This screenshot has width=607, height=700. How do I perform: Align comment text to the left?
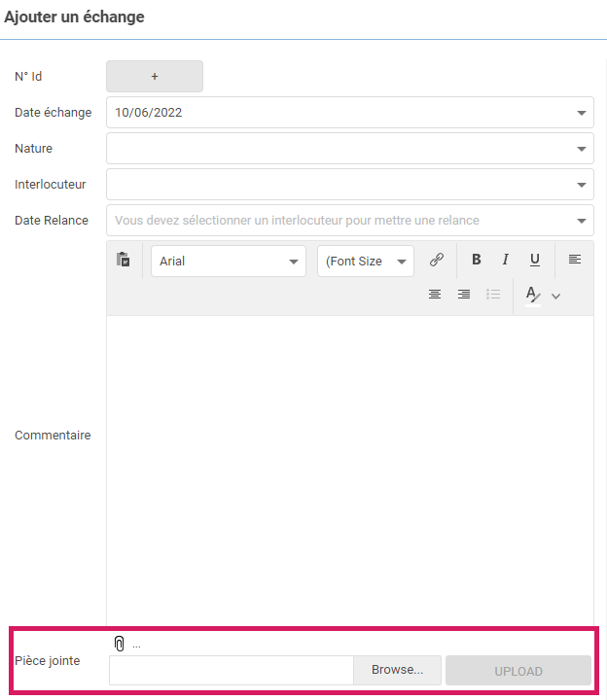click(x=575, y=260)
